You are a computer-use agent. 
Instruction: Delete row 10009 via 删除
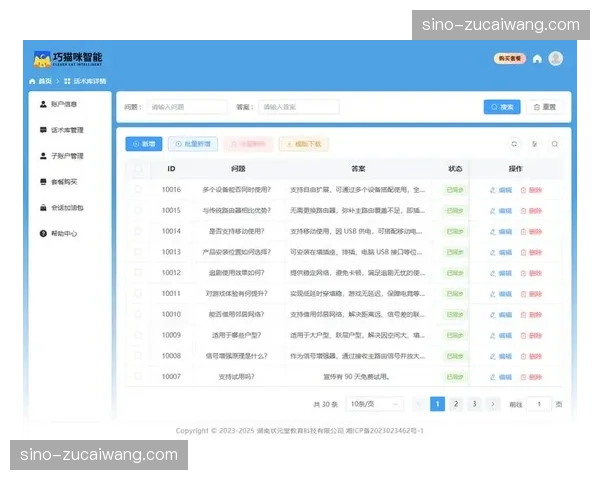532,336
